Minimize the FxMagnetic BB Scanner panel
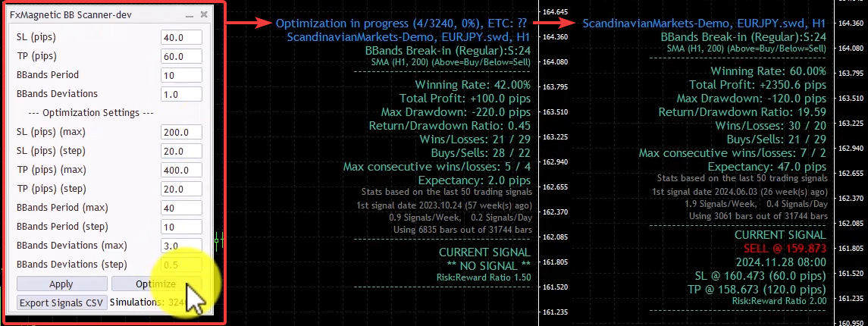This screenshot has height=326, width=868. tap(189, 14)
